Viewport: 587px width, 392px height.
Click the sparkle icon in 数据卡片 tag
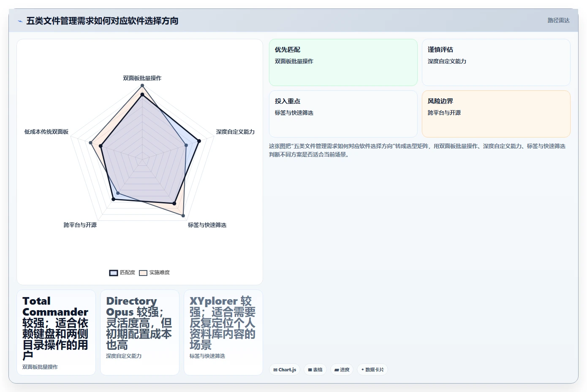coord(362,370)
